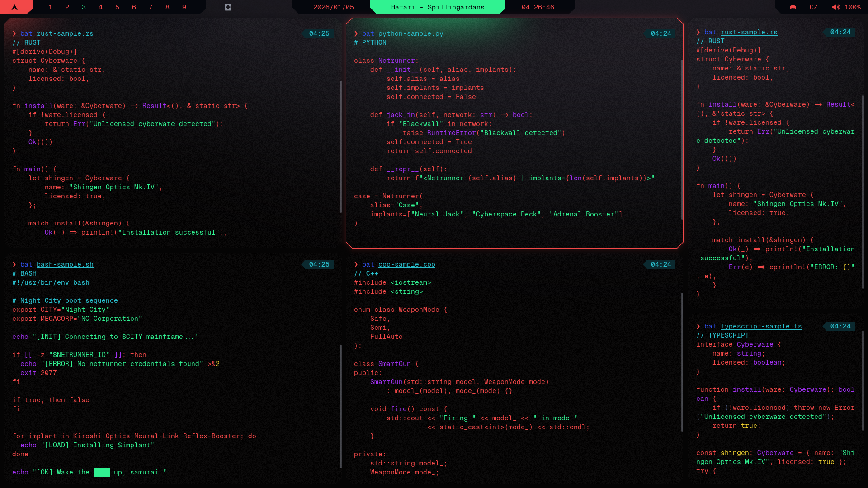The width and height of the screenshot is (868, 488).
Task: Click the bash-sample.sh file link
Action: pyautogui.click(x=65, y=264)
